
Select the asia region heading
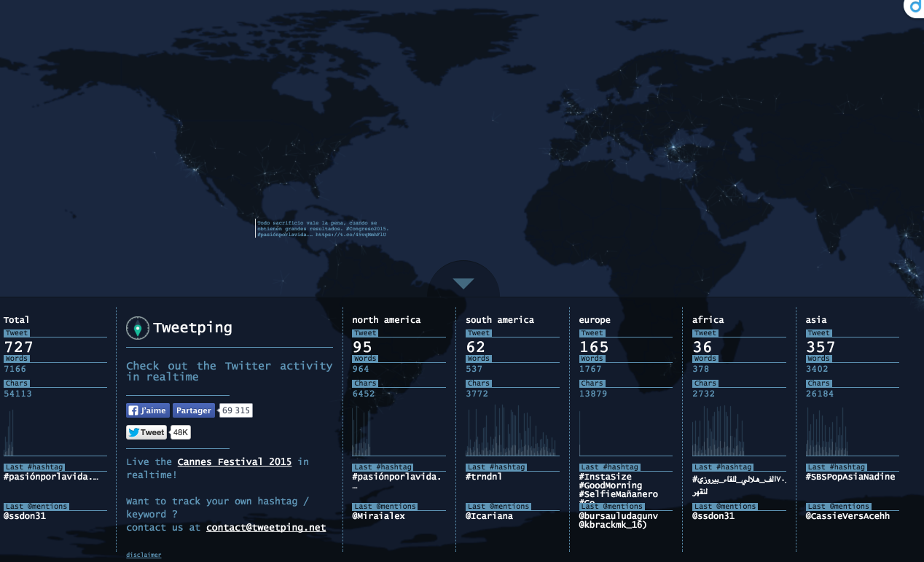(x=818, y=320)
